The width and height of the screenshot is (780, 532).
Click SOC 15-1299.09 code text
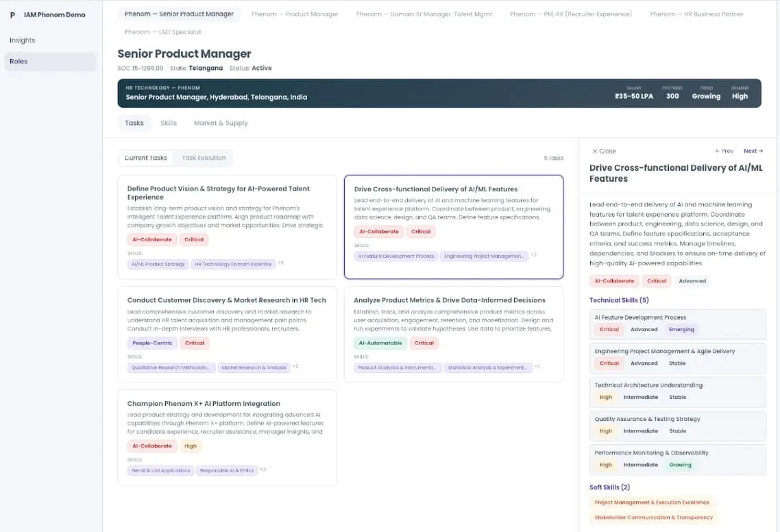coord(141,68)
